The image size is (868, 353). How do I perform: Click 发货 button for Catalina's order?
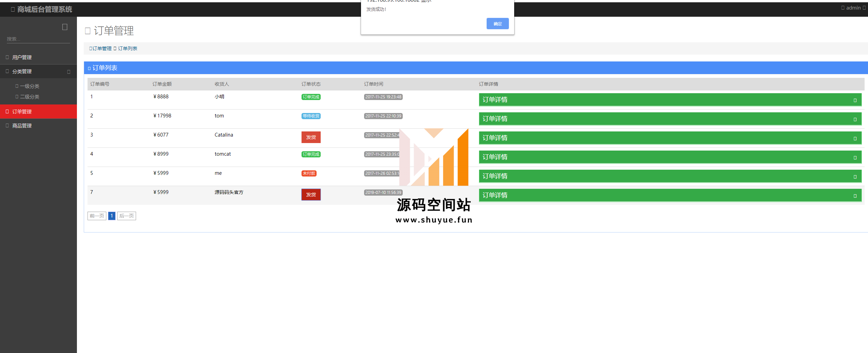(311, 137)
